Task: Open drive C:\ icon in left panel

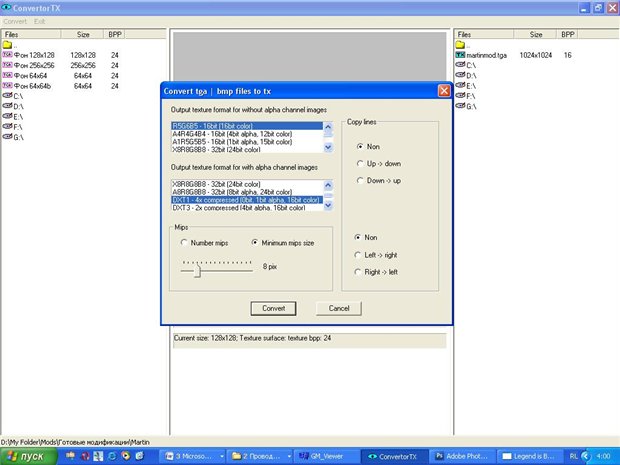Action: click(x=7, y=95)
